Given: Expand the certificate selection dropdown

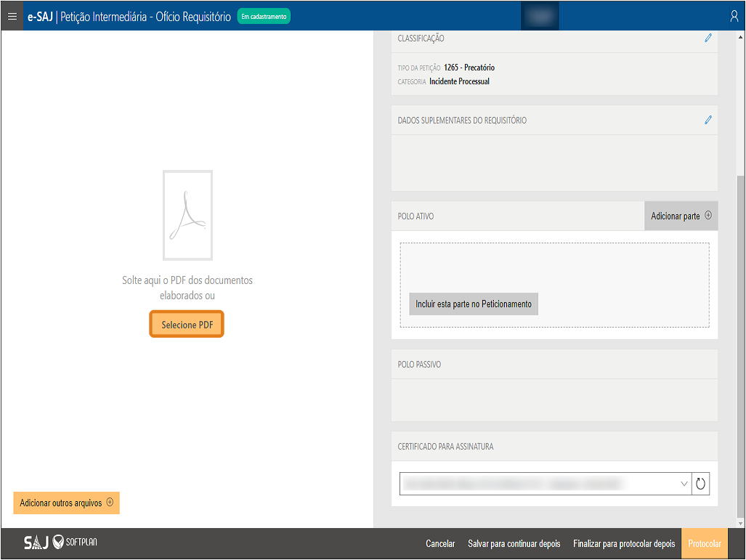Looking at the screenshot, I should (x=684, y=484).
